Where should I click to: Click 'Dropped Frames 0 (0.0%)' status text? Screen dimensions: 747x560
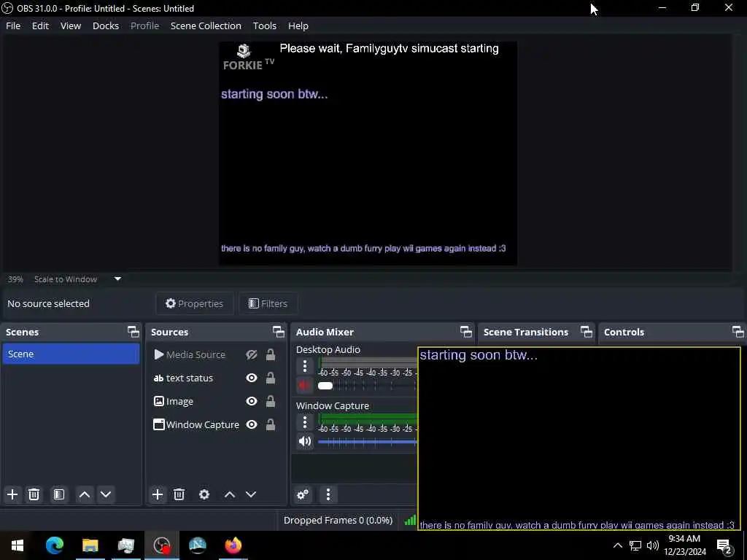pyautogui.click(x=338, y=521)
